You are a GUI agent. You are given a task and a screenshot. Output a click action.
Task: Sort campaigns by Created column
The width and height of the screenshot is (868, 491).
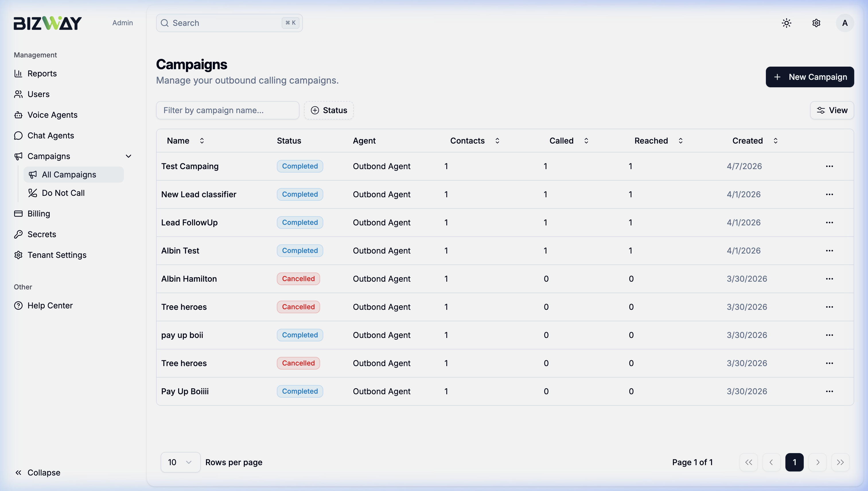tap(755, 141)
